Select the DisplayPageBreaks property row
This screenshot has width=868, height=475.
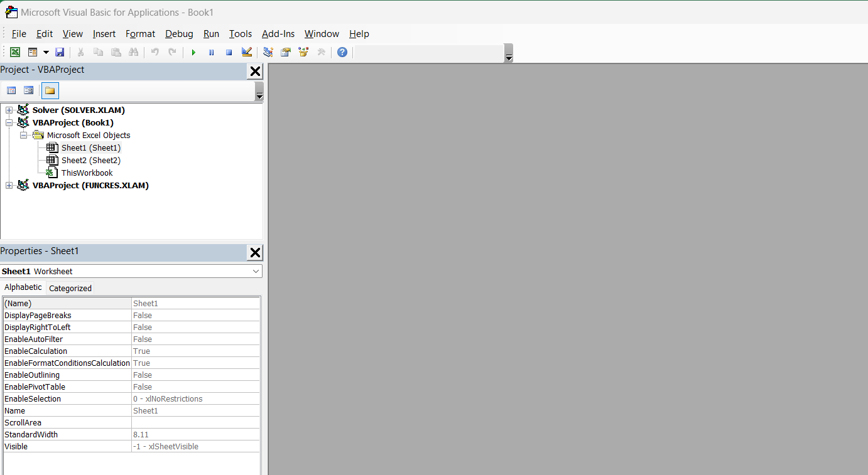131,316
